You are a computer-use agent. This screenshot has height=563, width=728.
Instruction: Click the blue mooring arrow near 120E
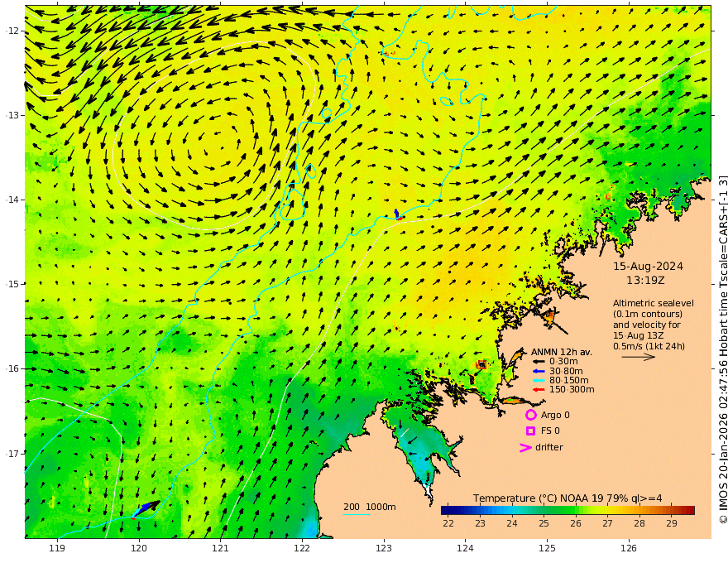click(x=145, y=508)
